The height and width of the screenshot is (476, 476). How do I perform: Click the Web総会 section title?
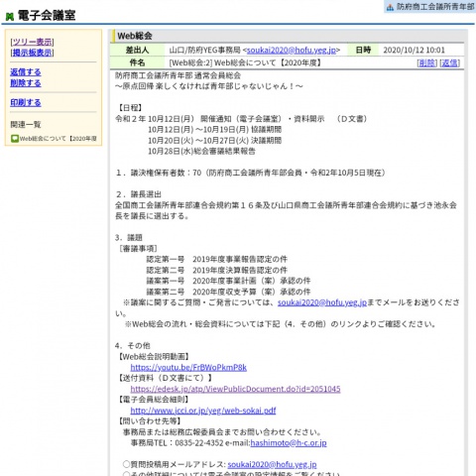(135, 36)
